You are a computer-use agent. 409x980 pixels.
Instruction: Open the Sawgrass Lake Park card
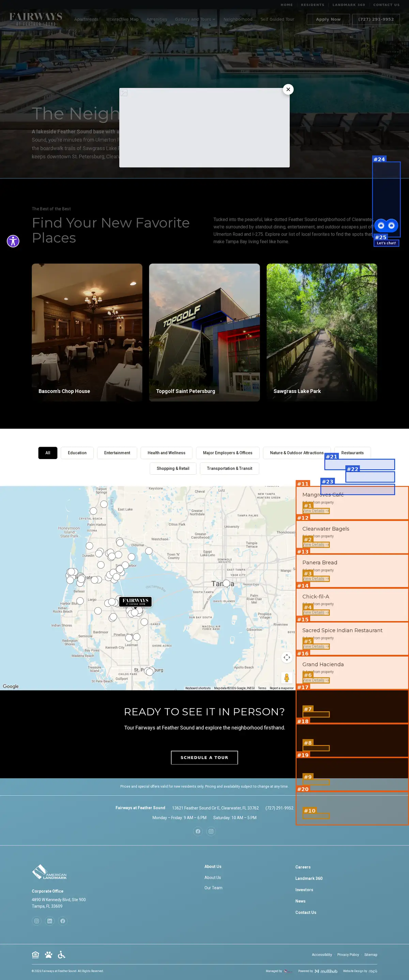(322, 332)
